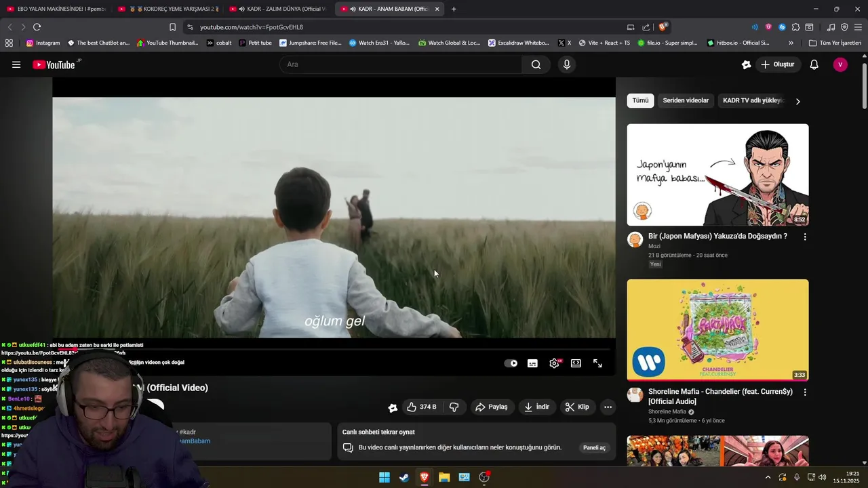Open OBS Studio from taskbar
Viewport: 868px width, 488px height.
click(484, 477)
